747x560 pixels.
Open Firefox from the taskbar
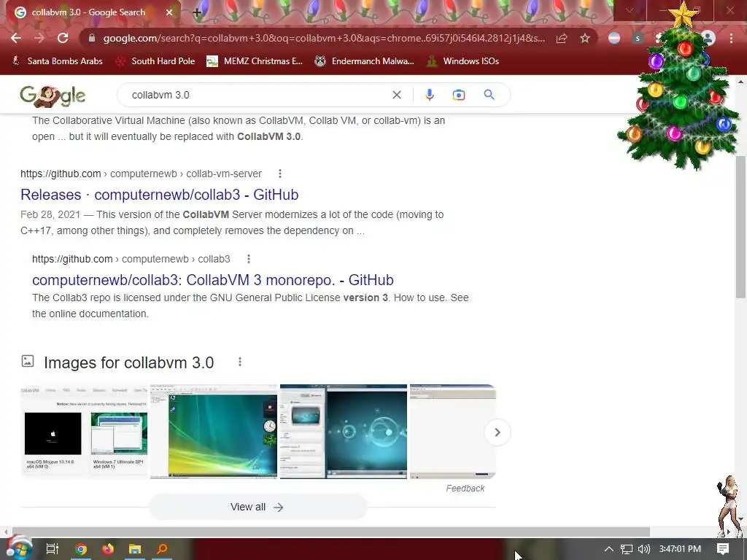coord(108,549)
